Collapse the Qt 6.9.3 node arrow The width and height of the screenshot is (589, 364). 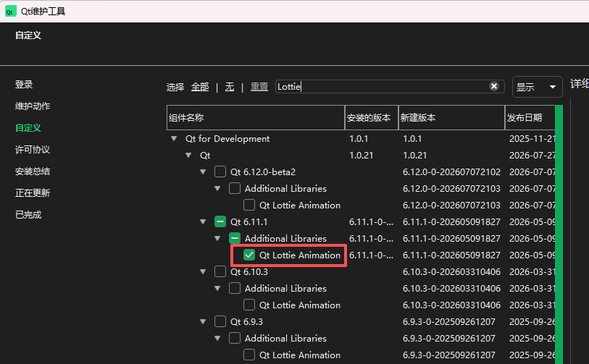[204, 321]
